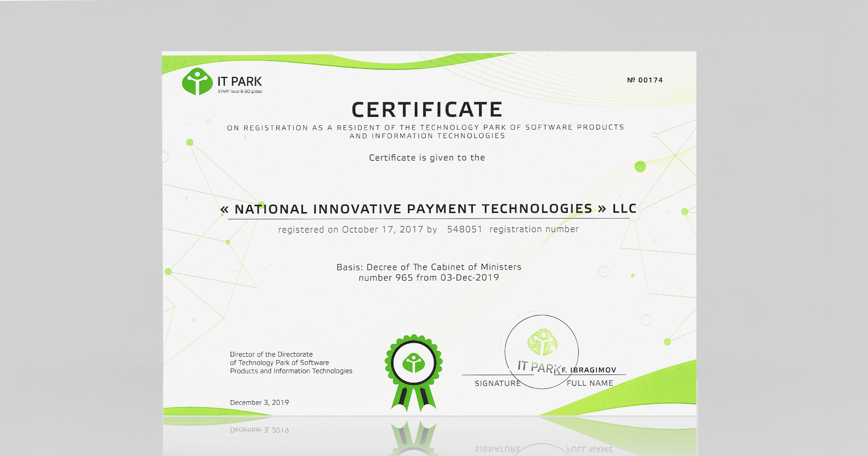Click the certificate number "№ 00174"
Image resolution: width=868 pixels, height=456 pixels.
coord(645,80)
